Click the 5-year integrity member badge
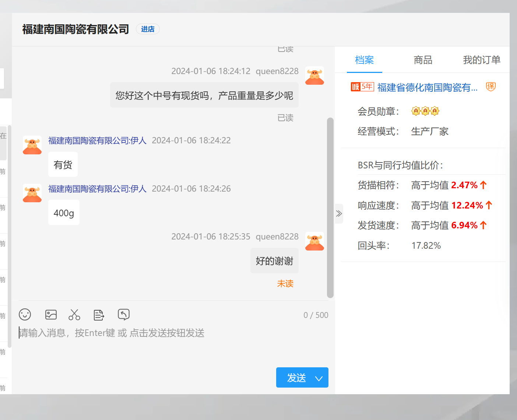The height and width of the screenshot is (420, 517). [362, 87]
